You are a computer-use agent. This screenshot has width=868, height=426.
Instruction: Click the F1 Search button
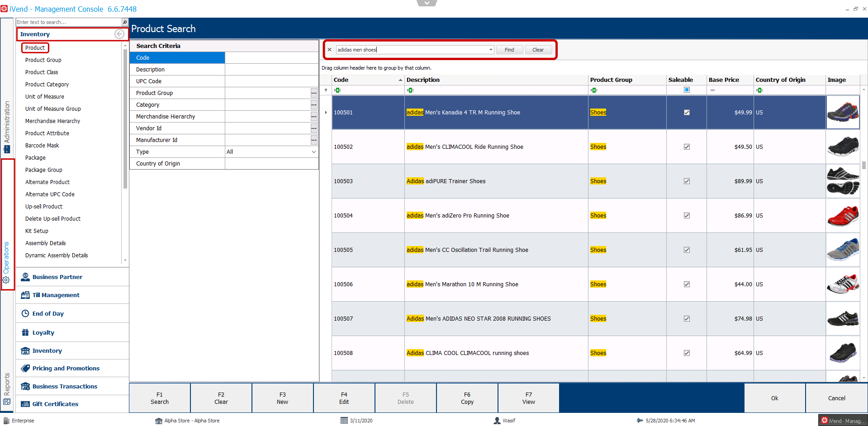pyautogui.click(x=160, y=398)
